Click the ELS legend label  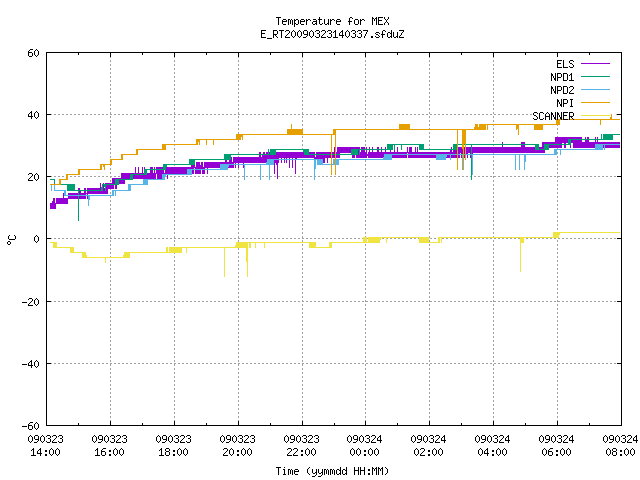[565, 64]
